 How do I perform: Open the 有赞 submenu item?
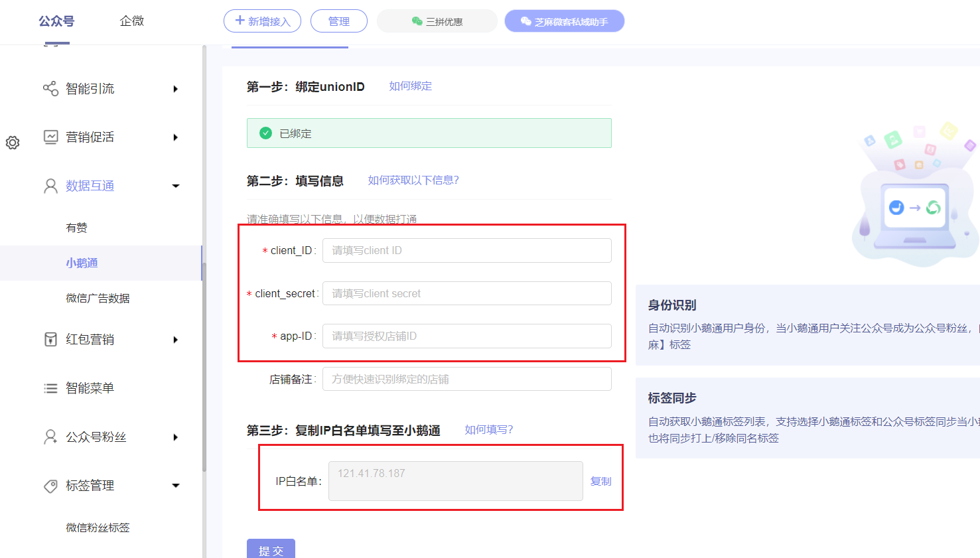pos(76,228)
